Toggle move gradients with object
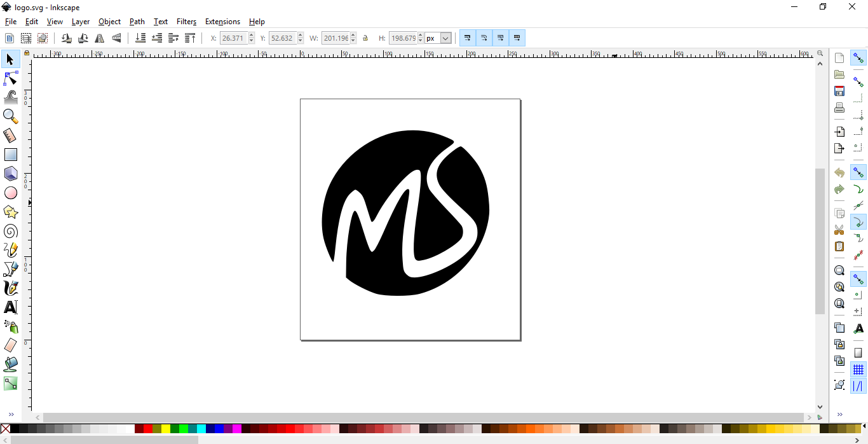The height and width of the screenshot is (444, 868). tap(501, 38)
